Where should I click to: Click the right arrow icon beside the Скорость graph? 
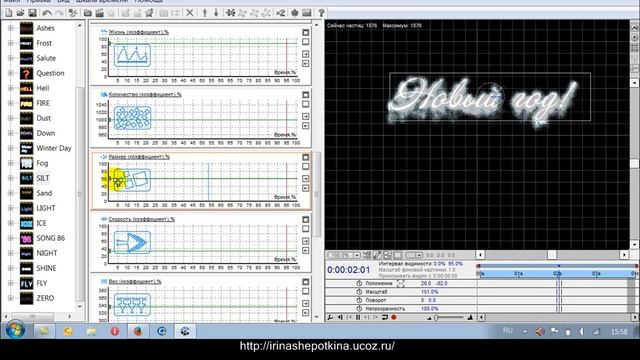coord(305,241)
